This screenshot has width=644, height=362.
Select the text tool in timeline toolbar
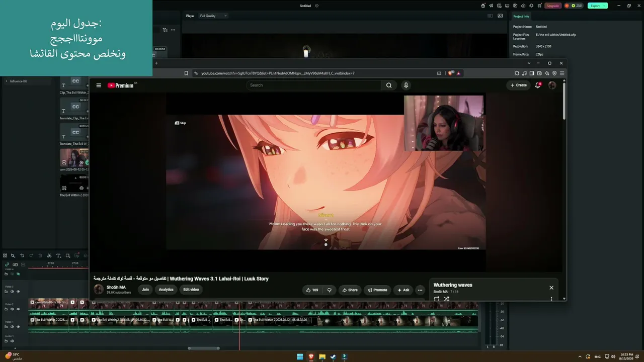58,256
